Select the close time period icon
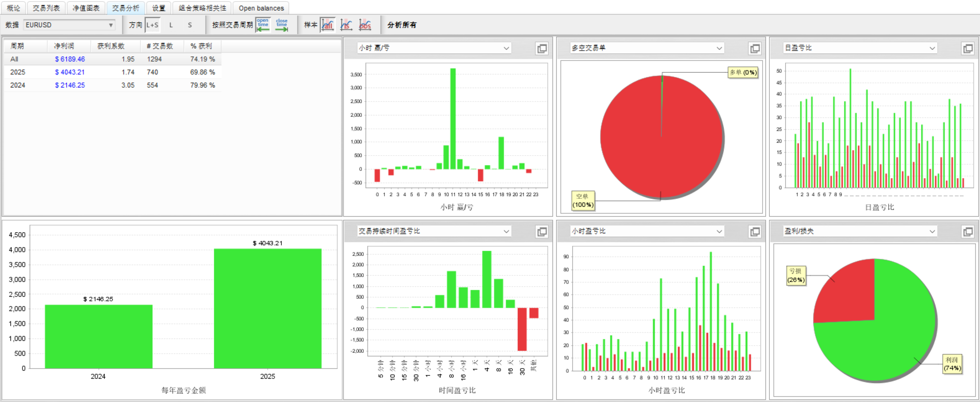Viewport: 980px width, 402px height. click(282, 25)
